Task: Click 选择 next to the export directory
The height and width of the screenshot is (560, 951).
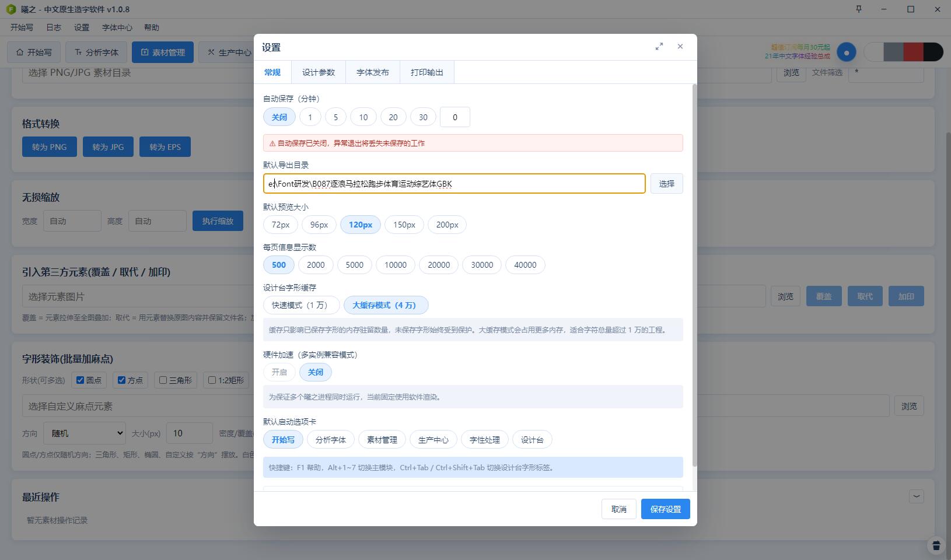Action: (667, 184)
